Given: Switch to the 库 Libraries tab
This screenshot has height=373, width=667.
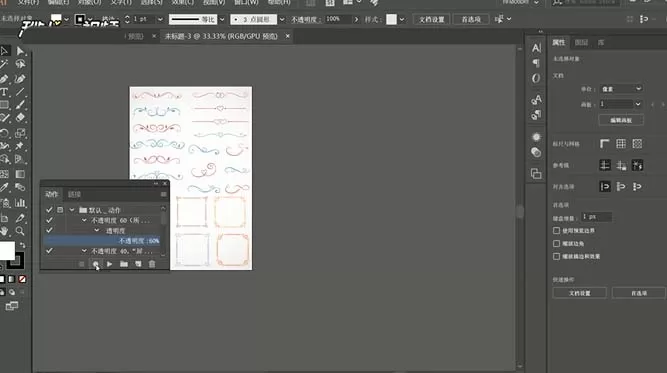Looking at the screenshot, I should point(601,42).
